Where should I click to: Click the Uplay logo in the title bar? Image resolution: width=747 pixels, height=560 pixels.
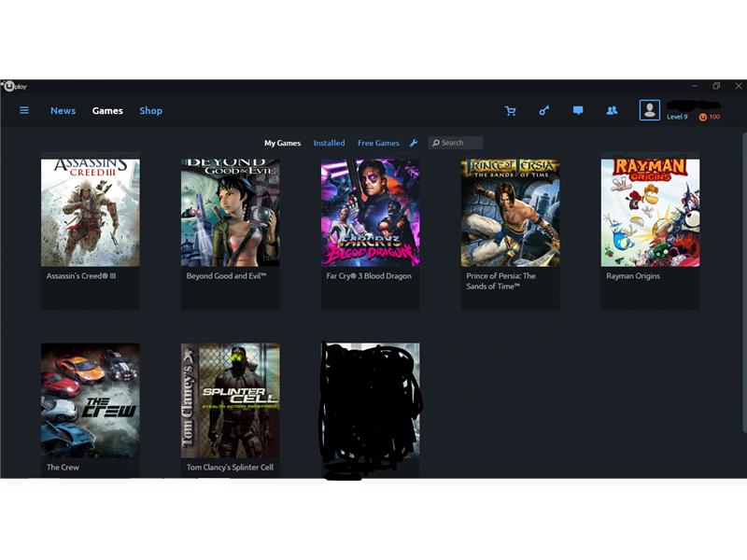(14, 86)
